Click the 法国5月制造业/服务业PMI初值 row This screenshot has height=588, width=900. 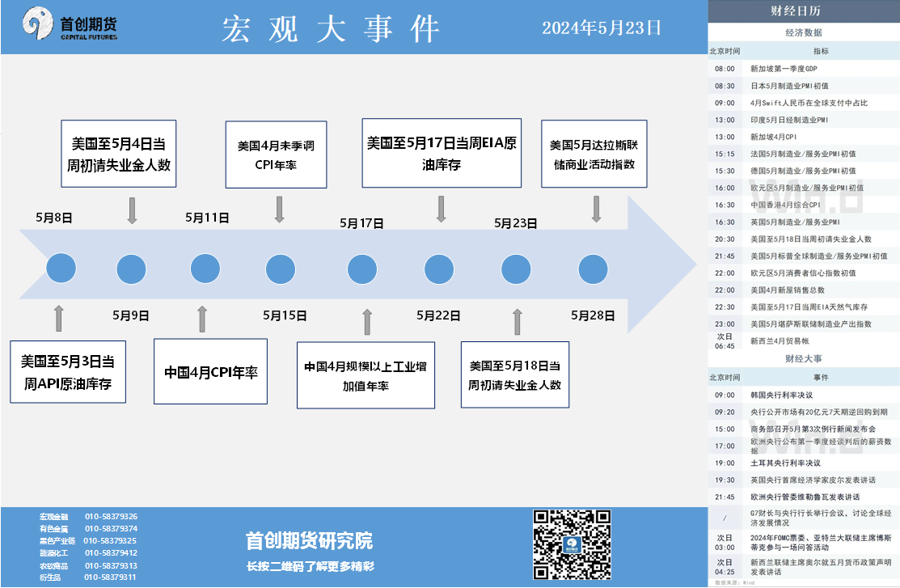(x=804, y=154)
